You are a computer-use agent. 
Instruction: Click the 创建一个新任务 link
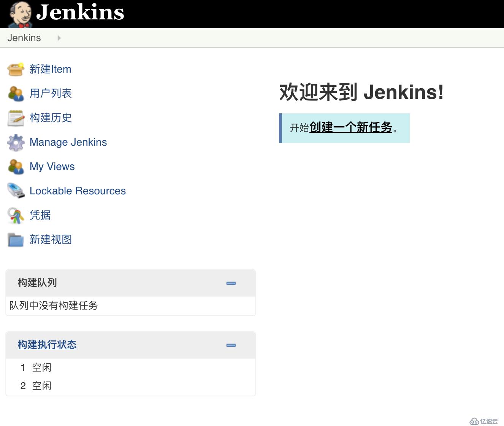point(351,127)
